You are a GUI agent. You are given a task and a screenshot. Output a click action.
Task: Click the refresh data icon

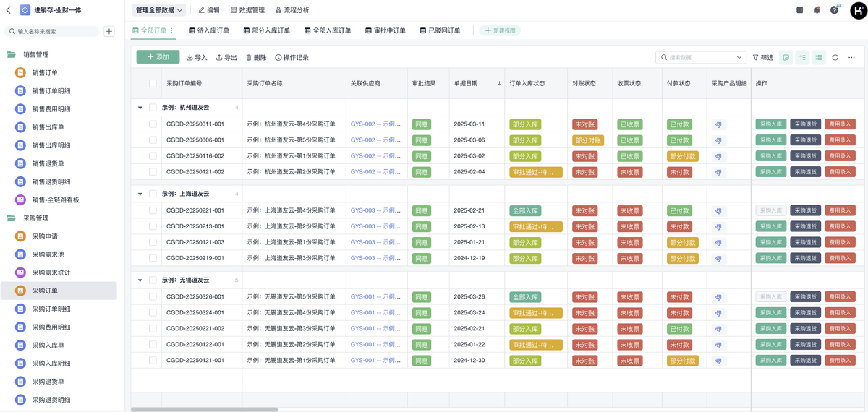click(x=835, y=58)
